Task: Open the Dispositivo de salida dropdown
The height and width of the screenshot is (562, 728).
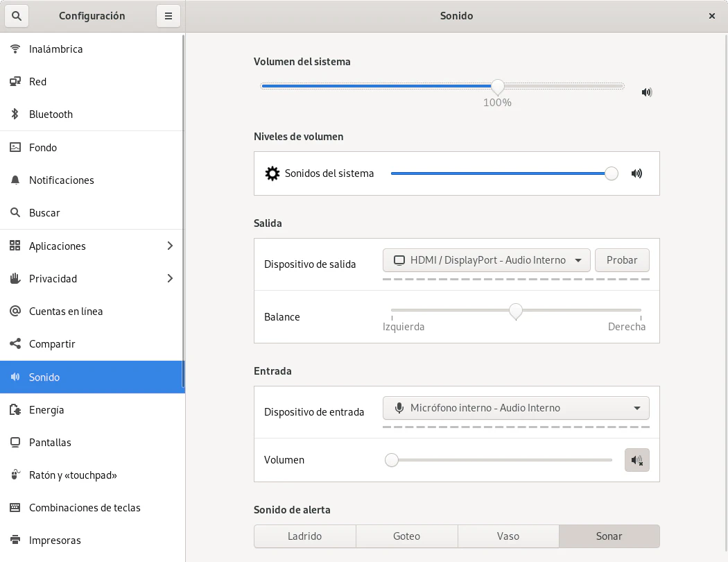Action: (x=486, y=260)
